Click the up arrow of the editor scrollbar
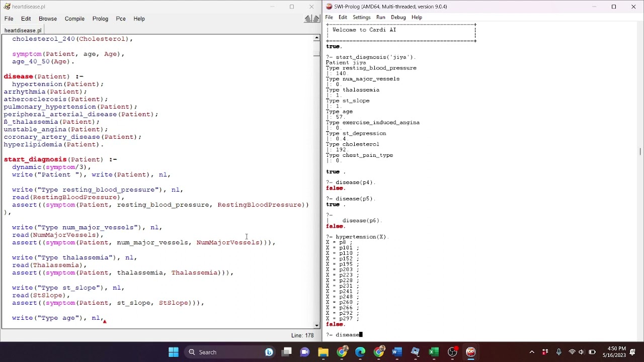The height and width of the screenshot is (362, 644). coord(316,38)
